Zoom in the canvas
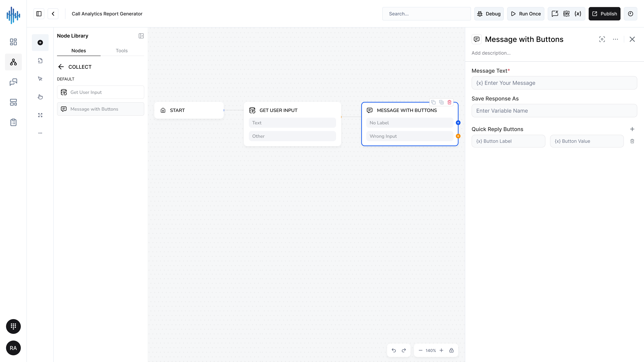The image size is (644, 362). coord(441,350)
